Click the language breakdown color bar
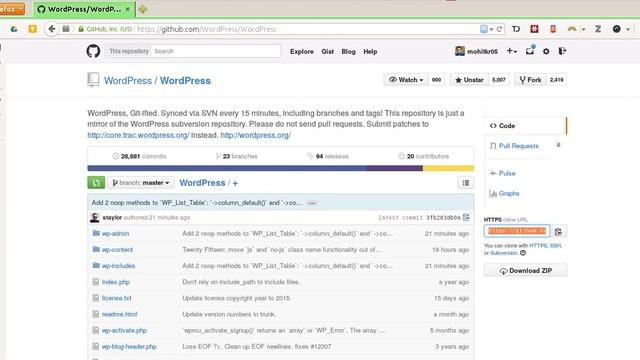 click(280, 168)
